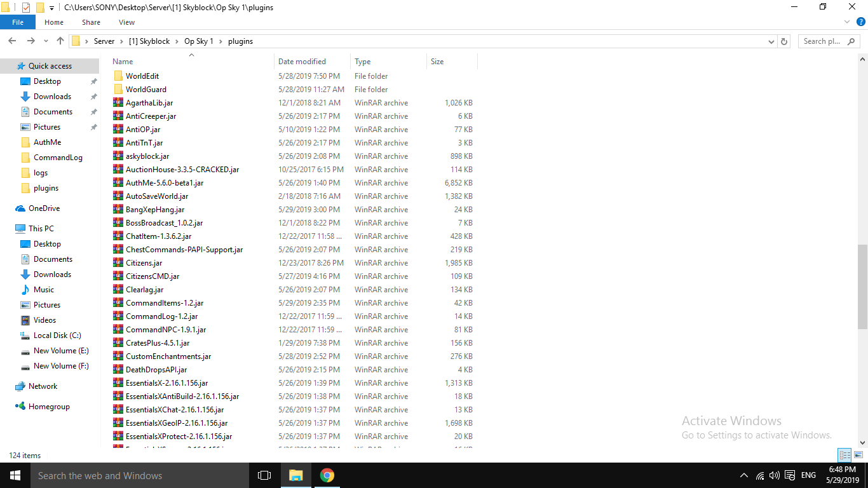Image resolution: width=868 pixels, height=488 pixels.
Task: Select the AntiCreeper.jar archive icon
Action: click(118, 116)
